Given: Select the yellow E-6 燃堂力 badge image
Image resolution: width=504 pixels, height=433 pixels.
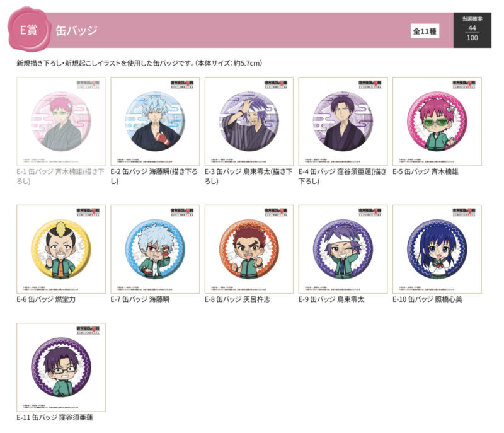Looking at the screenshot, I should coord(61,249).
